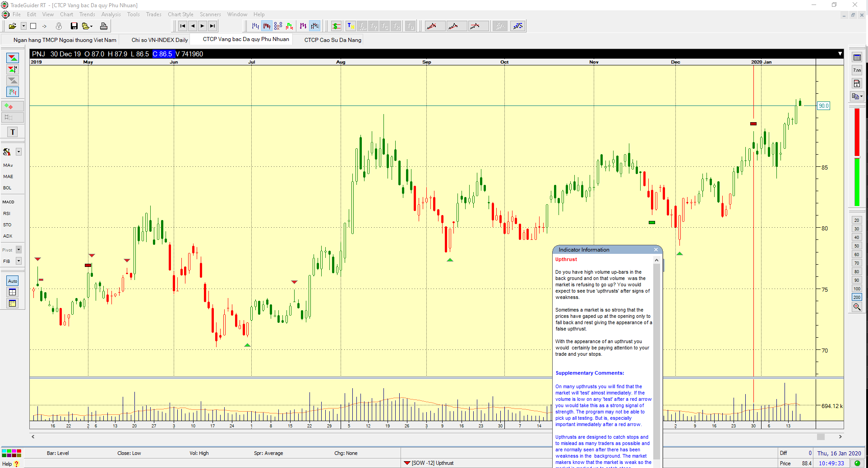Screen dimensions: 868x468
Task: Close the Indicator Information popup
Action: 656,250
